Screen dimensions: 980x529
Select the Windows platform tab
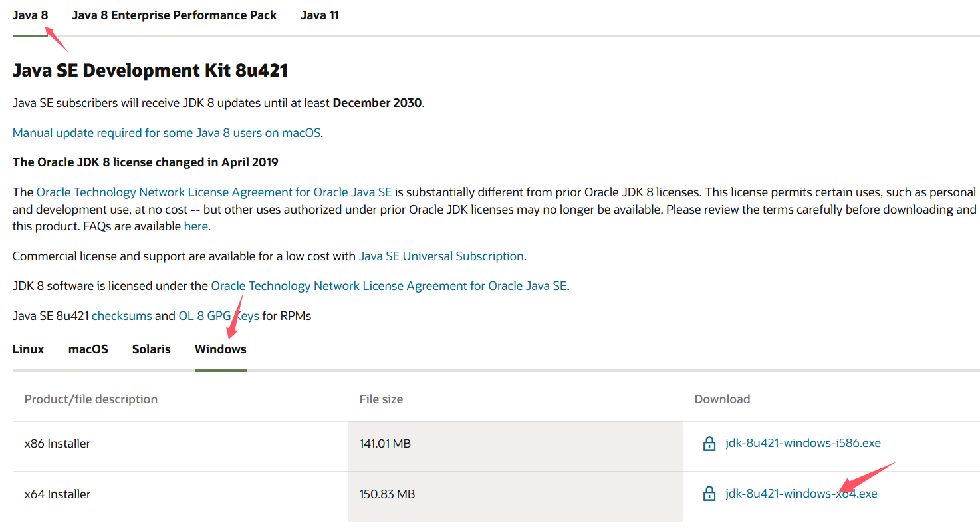tap(221, 349)
